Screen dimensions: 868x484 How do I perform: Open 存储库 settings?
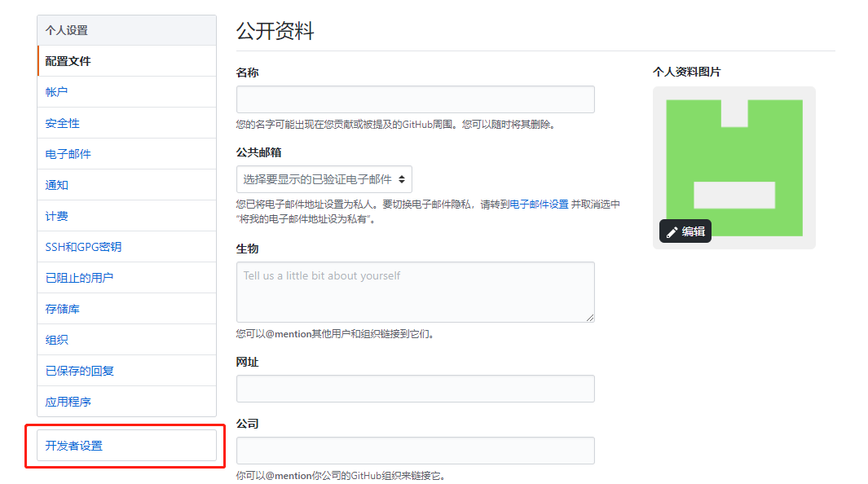coord(62,308)
